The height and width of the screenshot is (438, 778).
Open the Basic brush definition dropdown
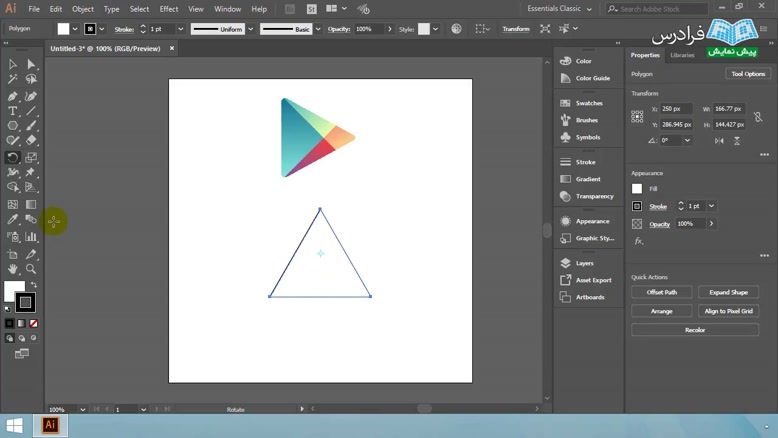[318, 29]
